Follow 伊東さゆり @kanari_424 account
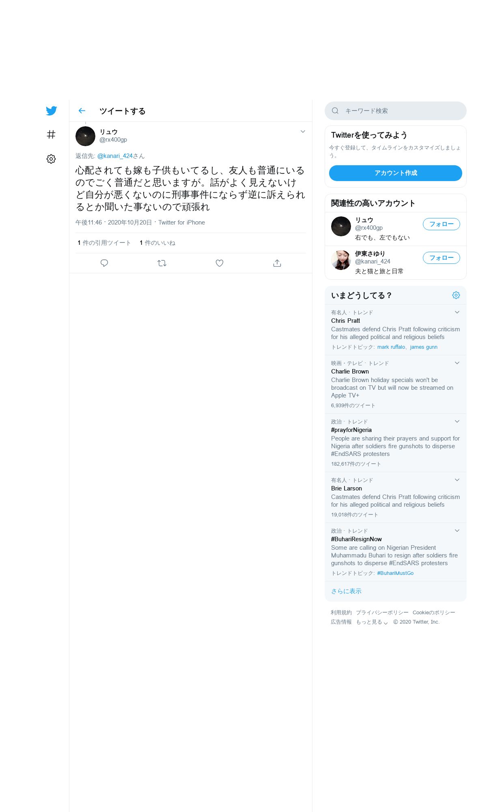504x812 pixels. click(442, 258)
